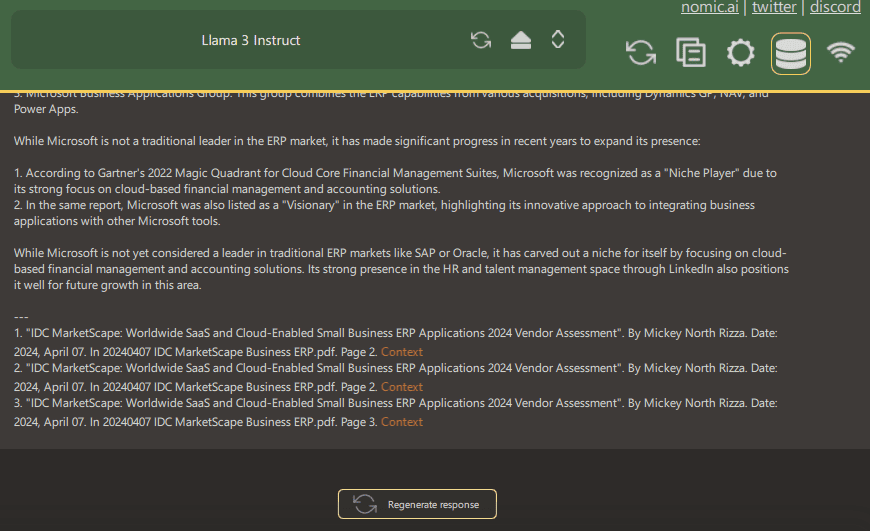Toggle the LocalDocs database icon
The width and height of the screenshot is (870, 531).
point(791,53)
